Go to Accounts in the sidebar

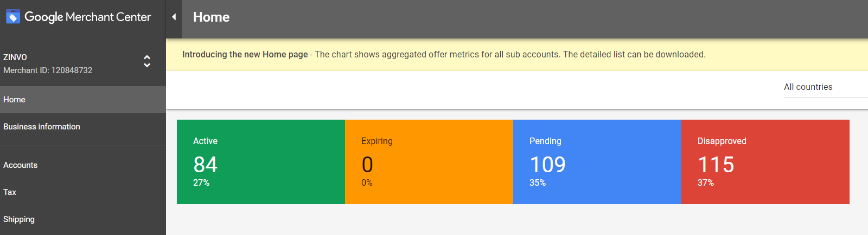coord(21,165)
